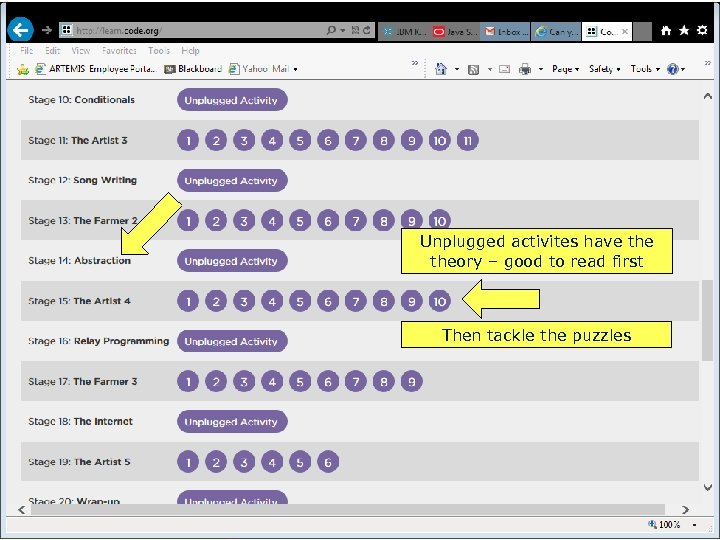720x540 pixels.
Task: Open the Favorites menu
Action: coord(119,51)
